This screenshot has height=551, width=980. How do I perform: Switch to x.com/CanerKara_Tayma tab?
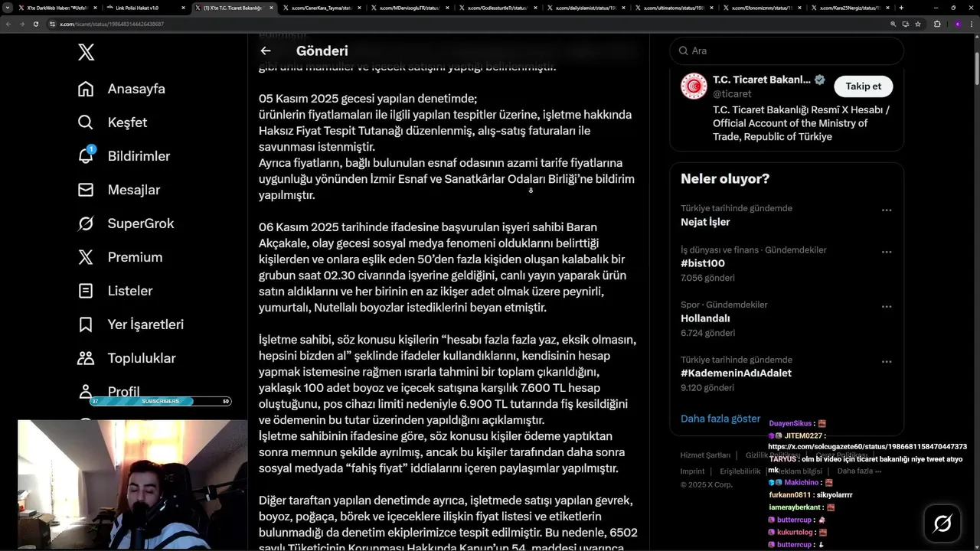click(320, 8)
